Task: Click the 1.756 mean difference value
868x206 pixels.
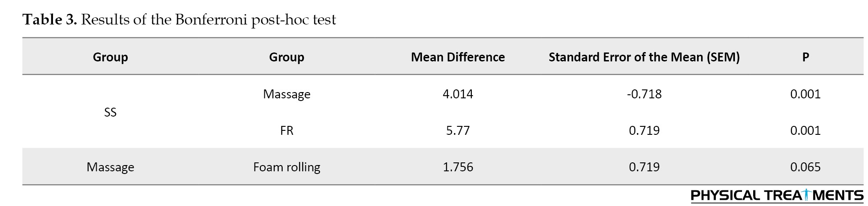Action: click(458, 167)
